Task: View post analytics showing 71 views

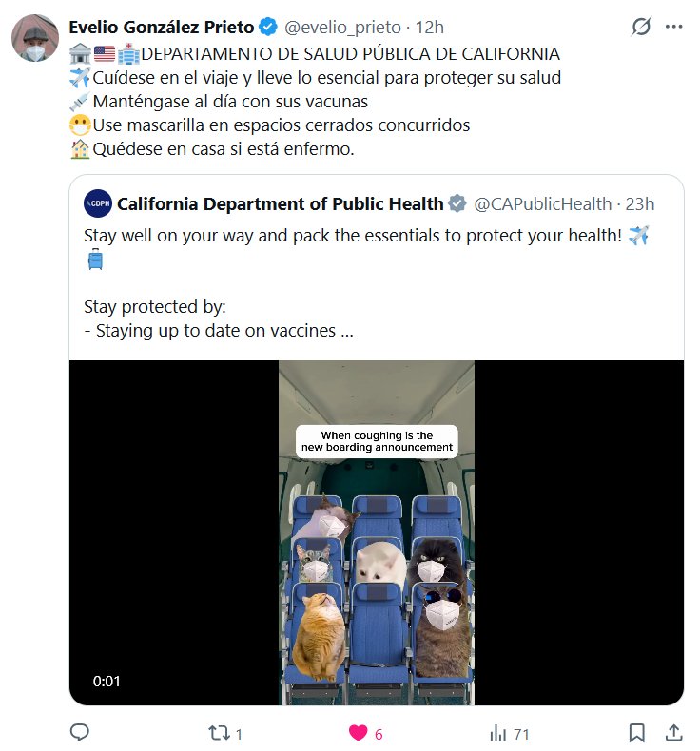Action: point(497,733)
